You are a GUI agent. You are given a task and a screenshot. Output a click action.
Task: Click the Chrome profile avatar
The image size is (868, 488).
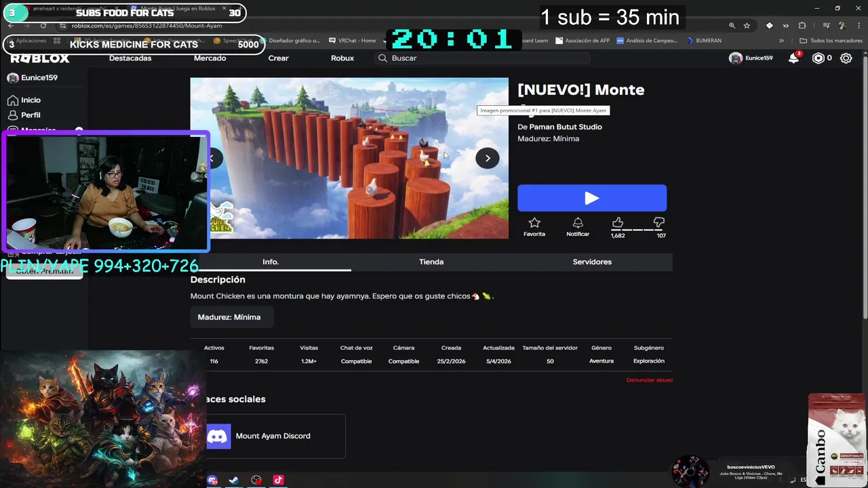[x=842, y=26]
